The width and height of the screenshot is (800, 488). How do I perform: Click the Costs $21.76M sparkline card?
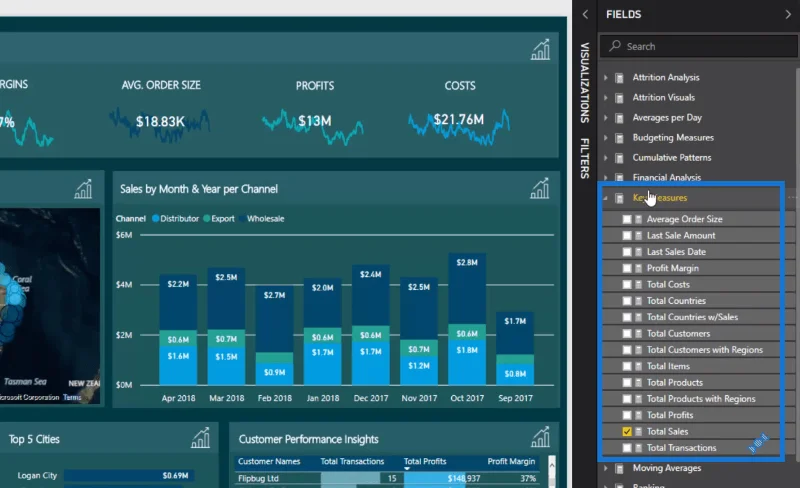(x=459, y=112)
